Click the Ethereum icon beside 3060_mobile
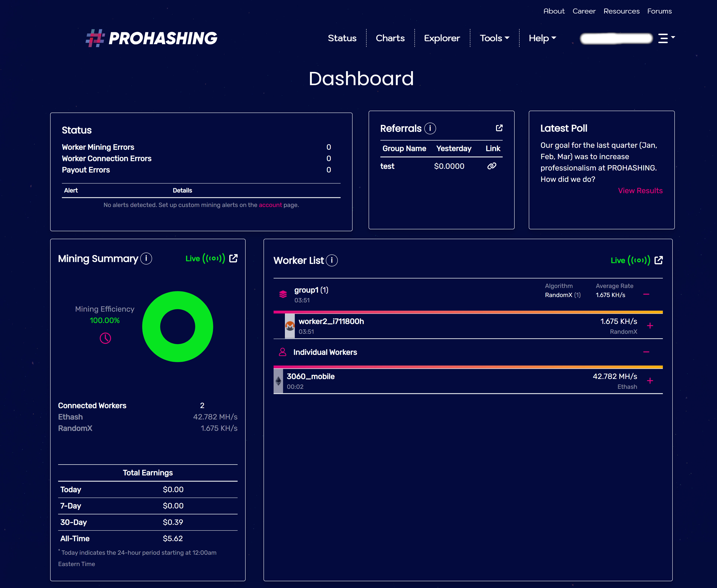Viewport: 717px width, 588px height. point(278,381)
